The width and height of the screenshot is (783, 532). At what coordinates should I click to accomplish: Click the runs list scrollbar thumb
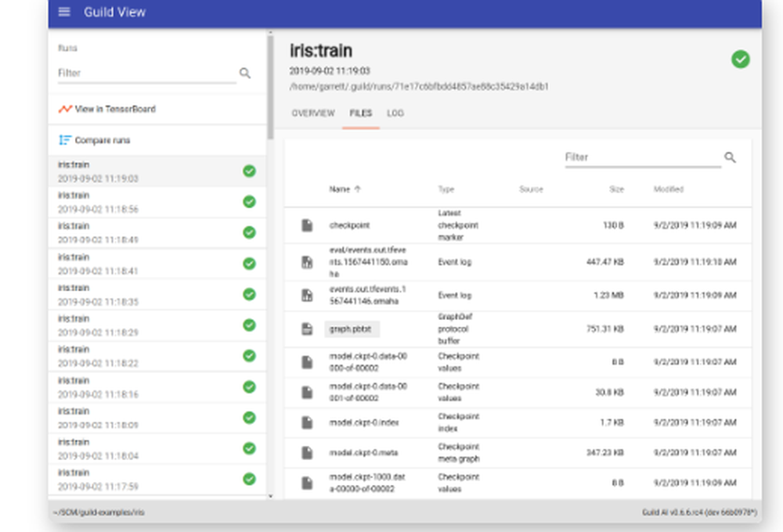(x=270, y=88)
